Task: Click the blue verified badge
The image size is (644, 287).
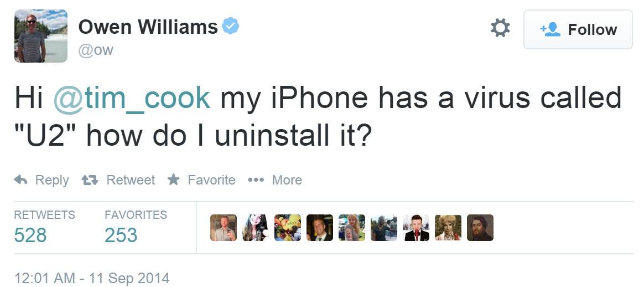Action: pyautogui.click(x=230, y=26)
